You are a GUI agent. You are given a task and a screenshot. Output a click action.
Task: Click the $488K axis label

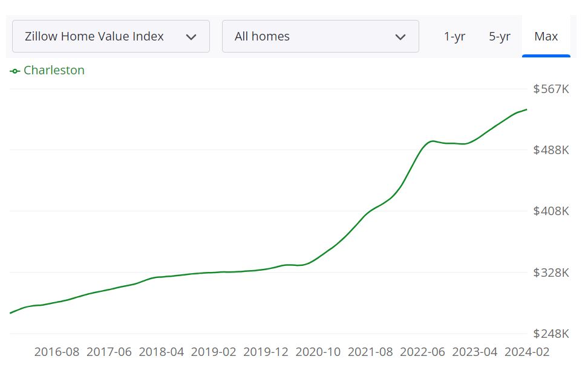(551, 149)
